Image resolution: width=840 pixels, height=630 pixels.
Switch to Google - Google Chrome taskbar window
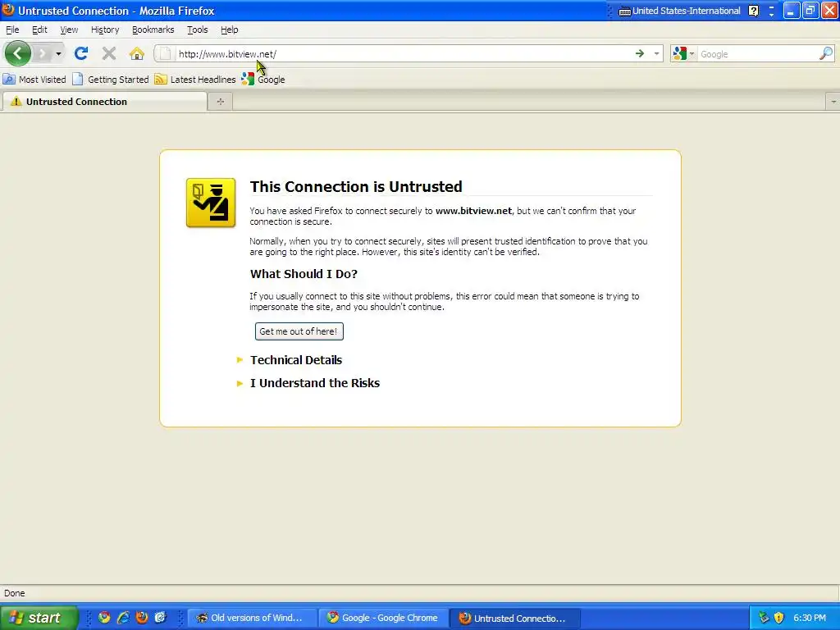tap(383, 618)
